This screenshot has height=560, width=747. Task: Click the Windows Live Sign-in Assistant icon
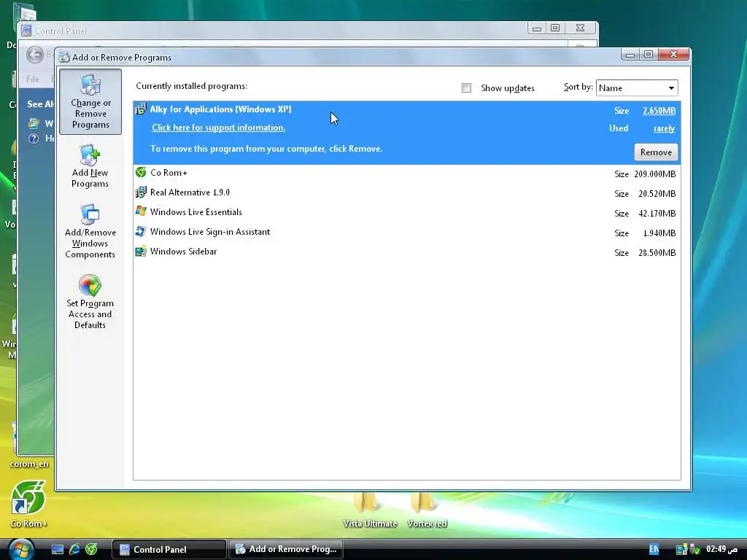141,231
